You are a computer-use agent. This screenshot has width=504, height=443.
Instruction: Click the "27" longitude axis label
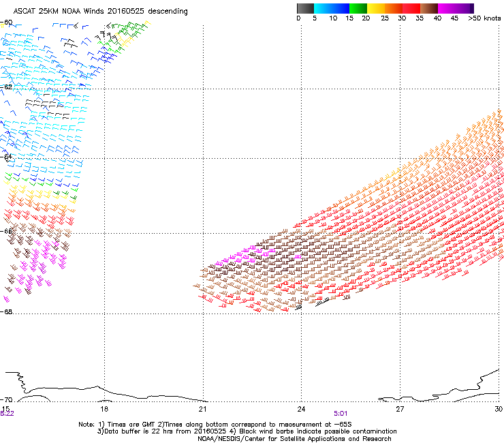click(400, 409)
